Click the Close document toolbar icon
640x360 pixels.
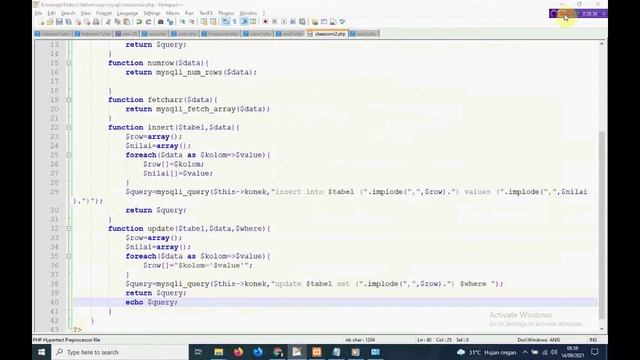pos(78,22)
